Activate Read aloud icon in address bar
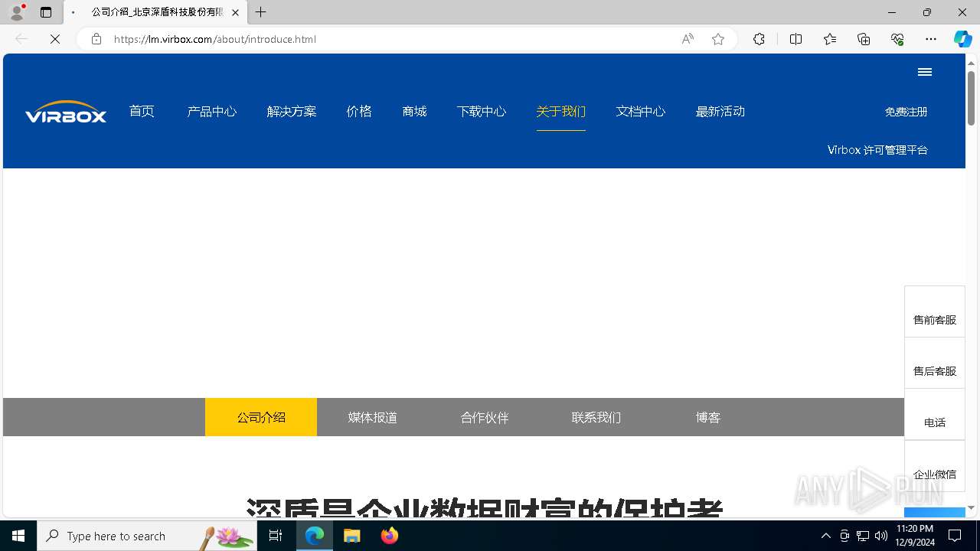 688,39
